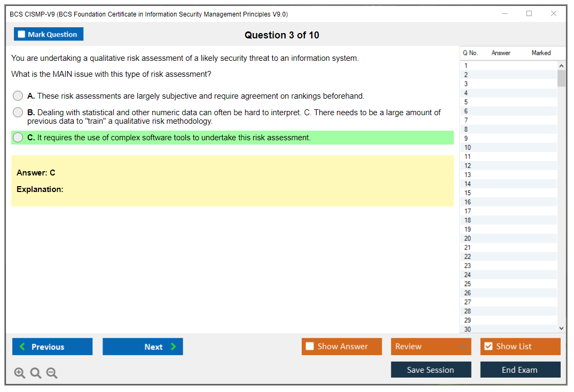Click the green left chevron on Previous
Screen dimensions: 574x392
click(x=22, y=347)
